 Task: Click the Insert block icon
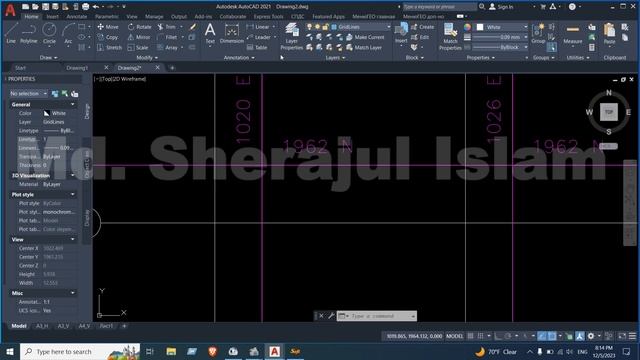pos(401,33)
